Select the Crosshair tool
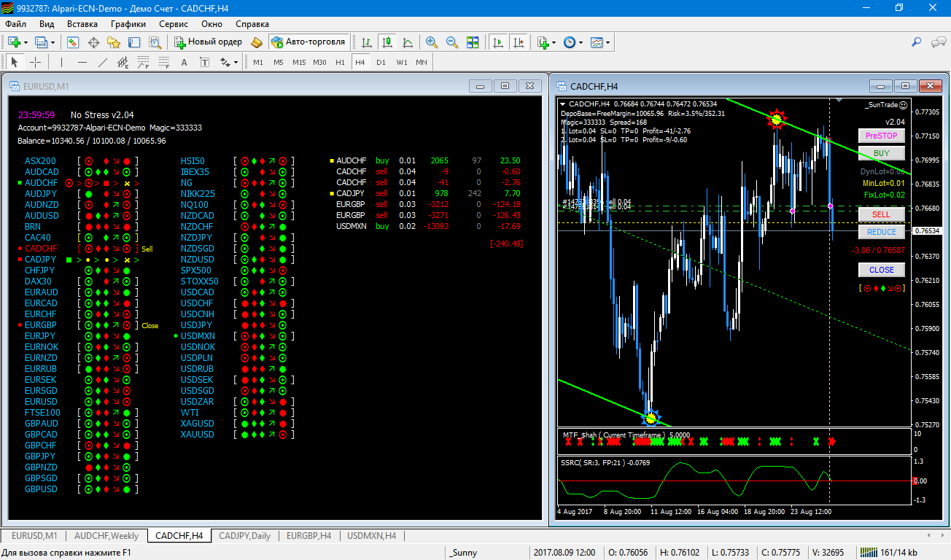Viewport: 951px width, 560px height. click(34, 62)
